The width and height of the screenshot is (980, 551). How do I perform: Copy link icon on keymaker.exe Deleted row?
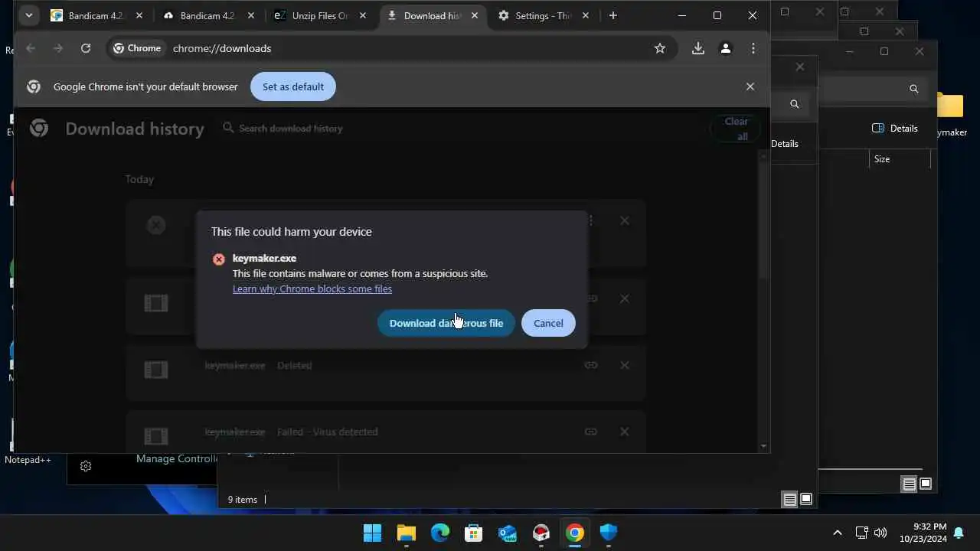click(591, 365)
